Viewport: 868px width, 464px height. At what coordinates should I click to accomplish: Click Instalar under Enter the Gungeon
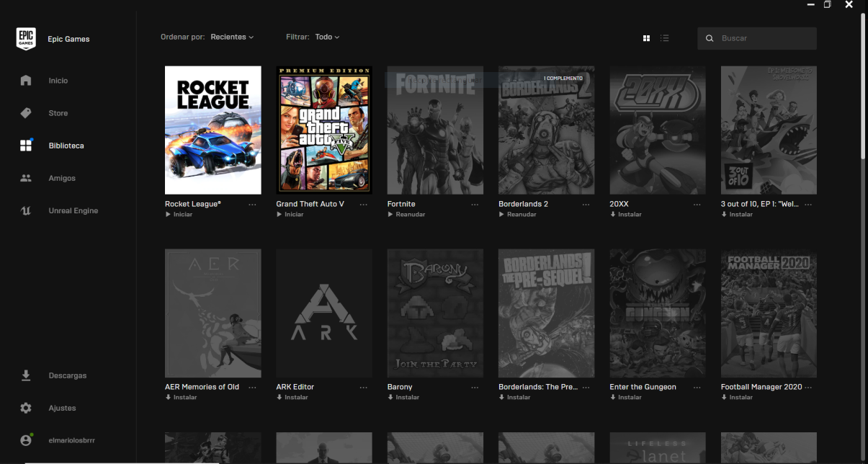coord(625,398)
